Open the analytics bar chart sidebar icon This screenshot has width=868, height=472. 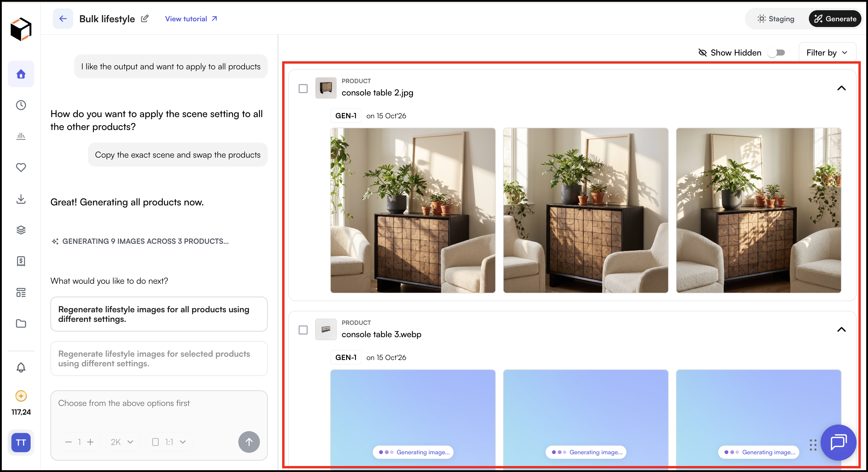pyautogui.click(x=21, y=136)
